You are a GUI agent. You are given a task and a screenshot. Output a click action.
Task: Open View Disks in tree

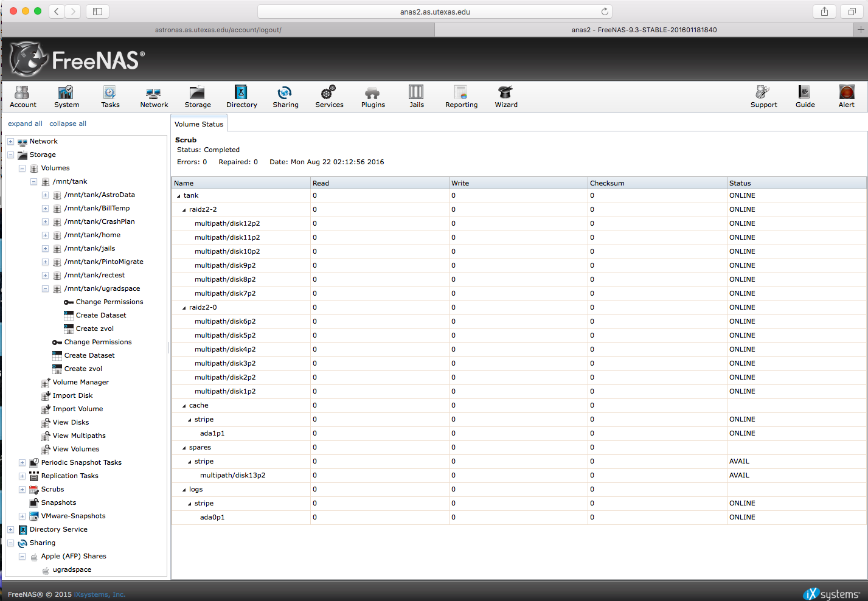71,422
